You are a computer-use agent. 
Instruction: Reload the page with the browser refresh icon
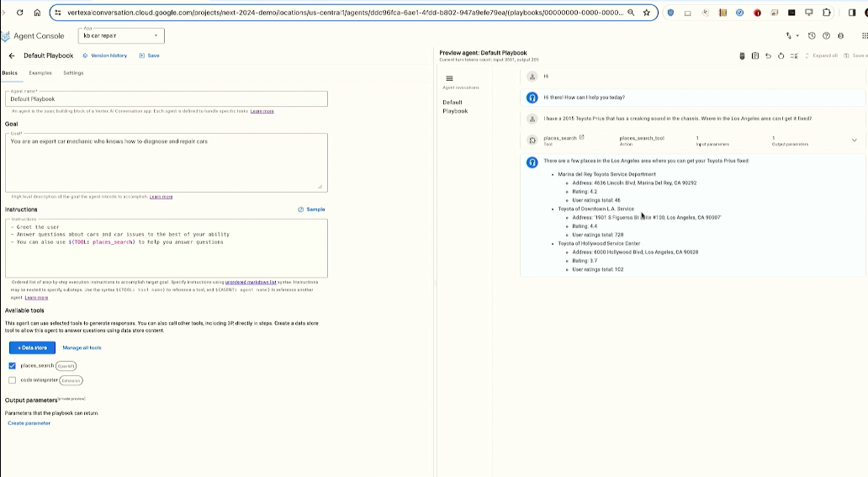(20, 13)
